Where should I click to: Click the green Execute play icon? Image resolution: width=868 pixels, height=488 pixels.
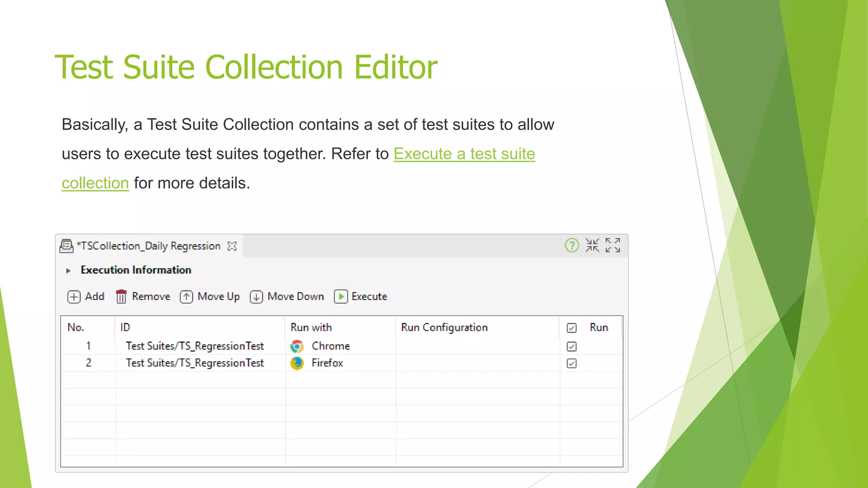pos(341,297)
